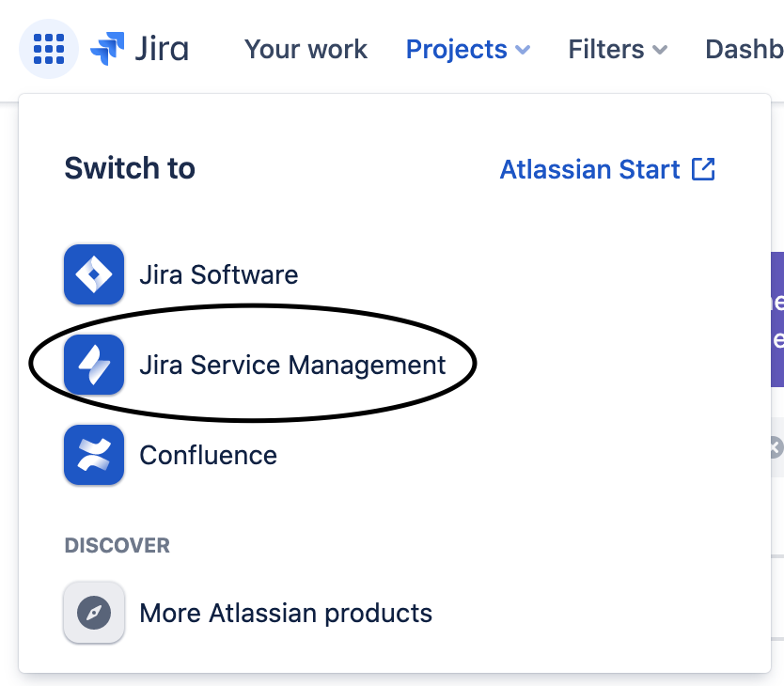Click the external link icon beside Atlassian Start
784x686 pixels.
[x=703, y=169]
